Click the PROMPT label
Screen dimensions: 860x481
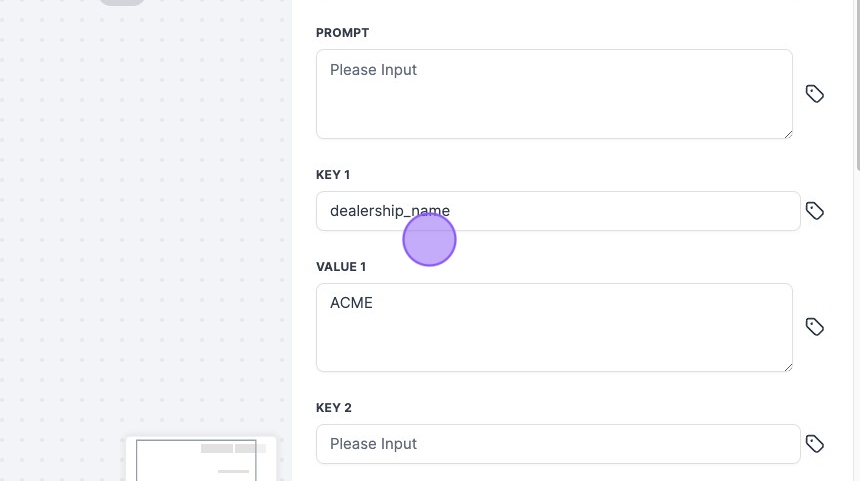342,33
